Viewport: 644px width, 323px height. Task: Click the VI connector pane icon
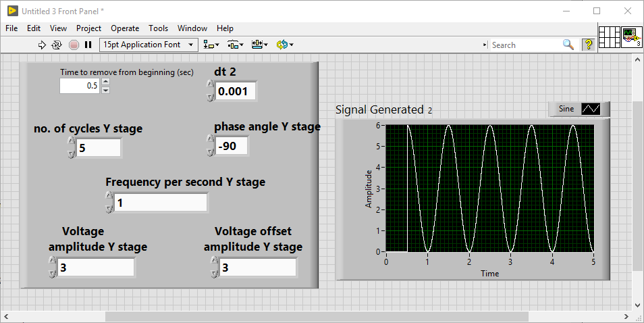coord(610,37)
